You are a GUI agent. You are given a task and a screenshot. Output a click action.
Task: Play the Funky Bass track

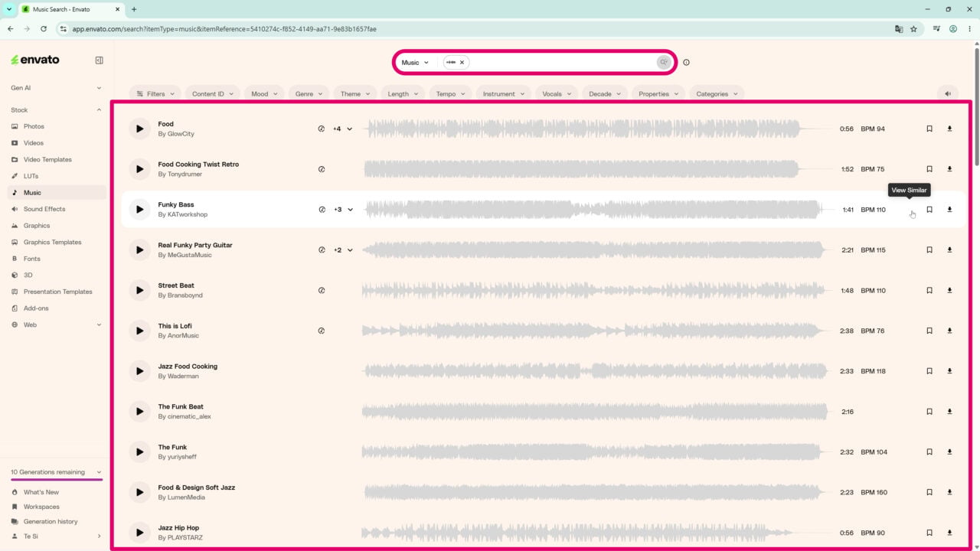139,210
